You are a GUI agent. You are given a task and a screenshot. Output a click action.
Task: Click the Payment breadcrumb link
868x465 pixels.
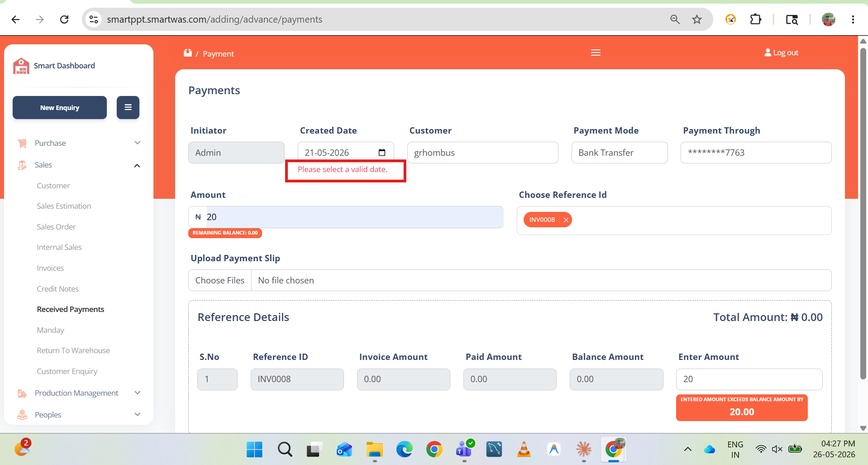click(218, 54)
